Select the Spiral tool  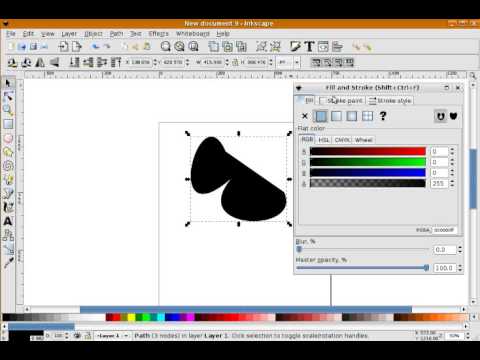point(8,166)
